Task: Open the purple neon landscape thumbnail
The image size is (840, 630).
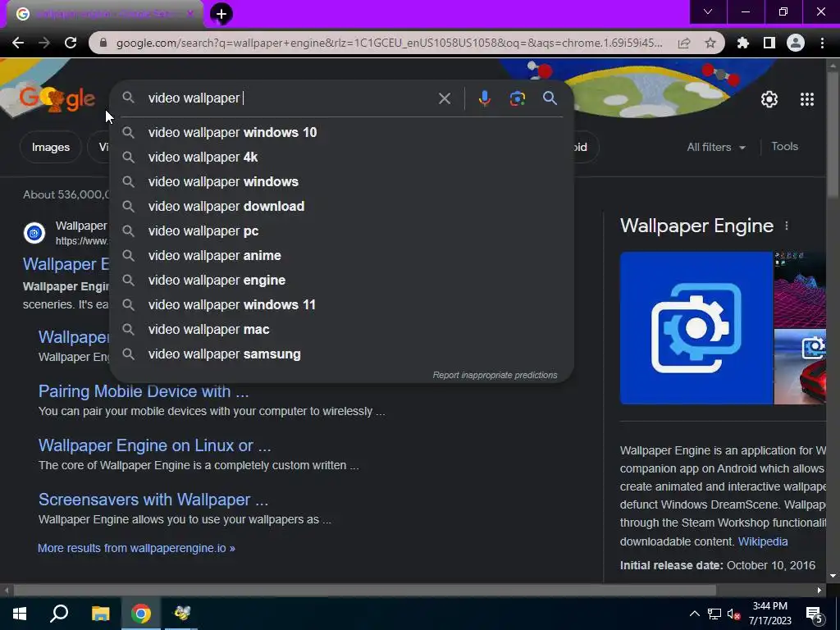Action: pos(800,290)
